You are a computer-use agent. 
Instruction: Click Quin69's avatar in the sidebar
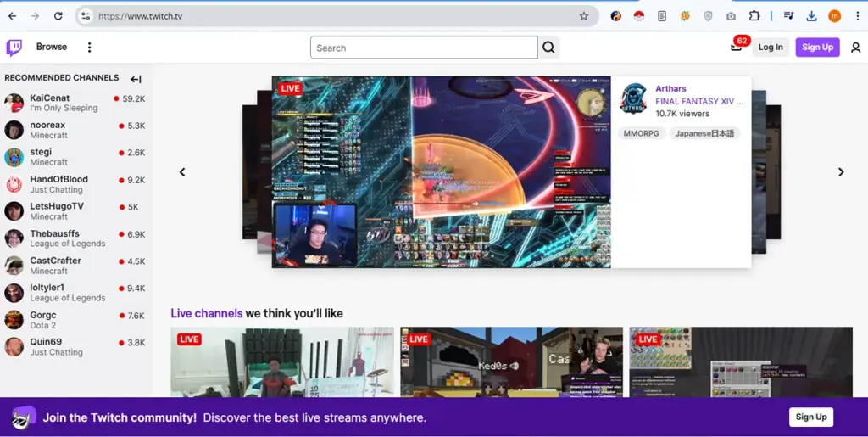click(x=14, y=347)
